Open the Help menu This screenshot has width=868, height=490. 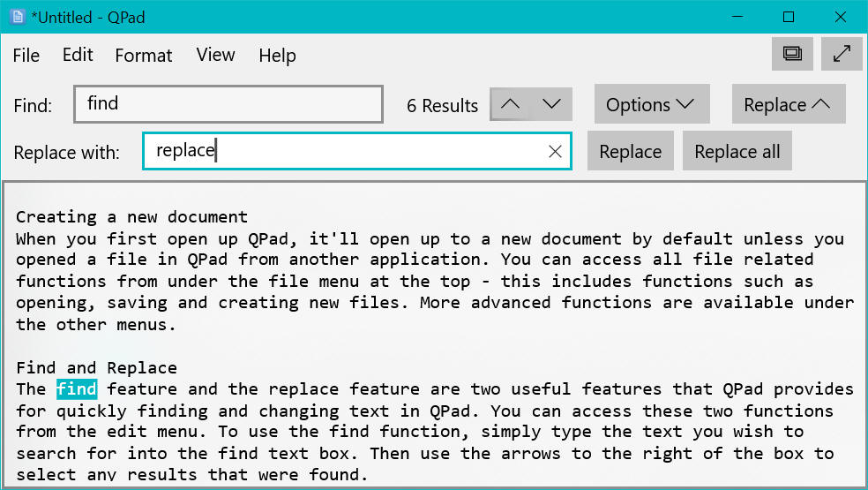click(x=277, y=56)
